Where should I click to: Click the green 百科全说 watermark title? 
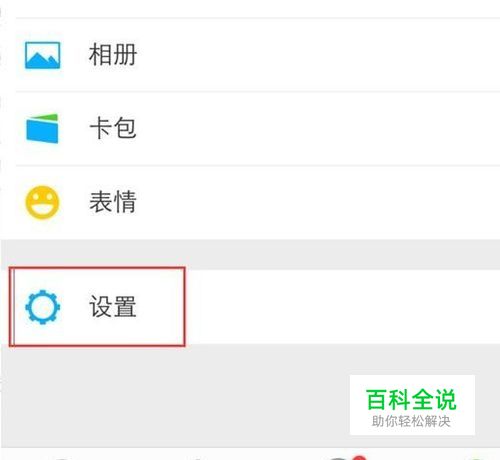pos(411,399)
